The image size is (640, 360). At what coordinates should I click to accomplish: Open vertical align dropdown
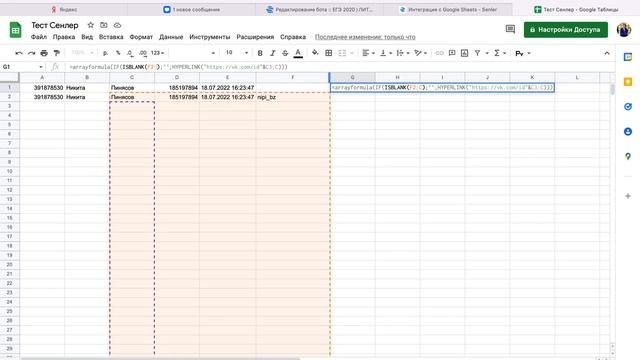coord(385,53)
